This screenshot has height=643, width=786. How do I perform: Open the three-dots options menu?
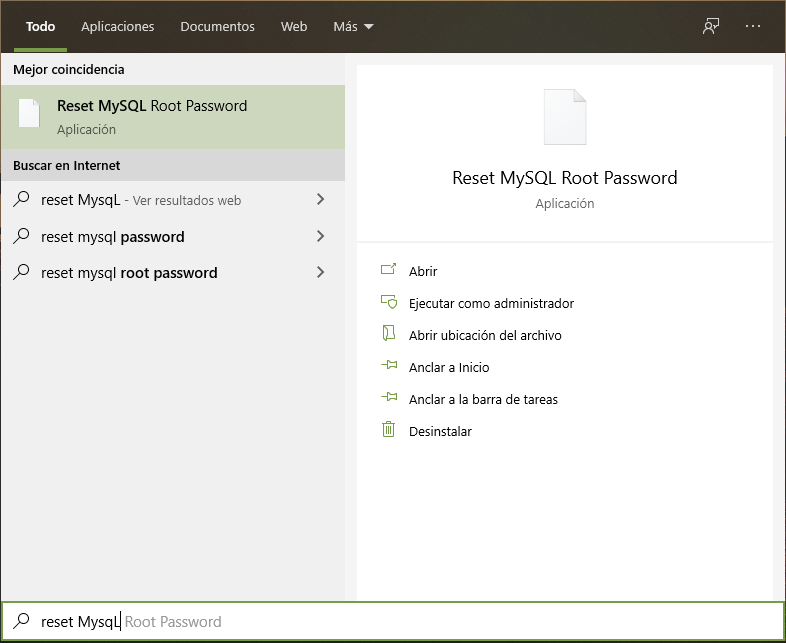point(753,27)
